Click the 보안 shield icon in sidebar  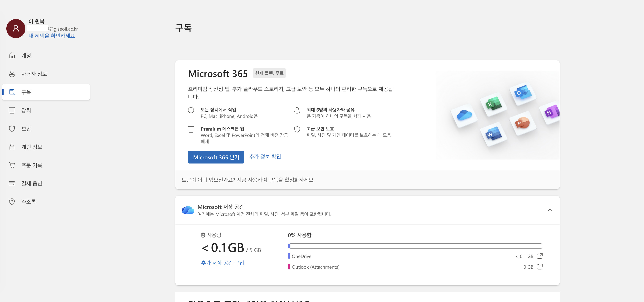click(12, 128)
